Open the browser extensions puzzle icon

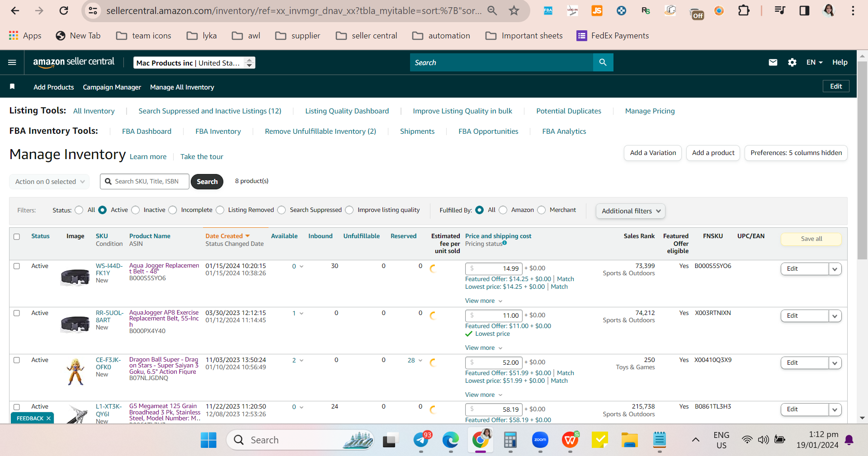click(x=744, y=10)
